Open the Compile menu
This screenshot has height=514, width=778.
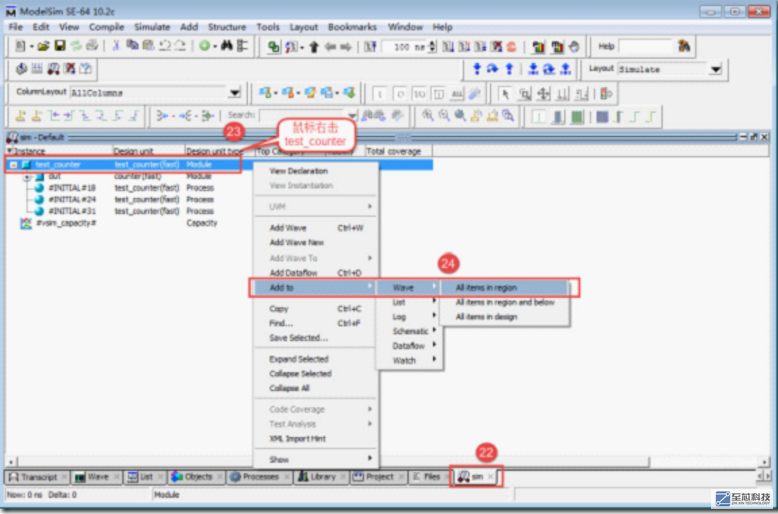tap(106, 27)
